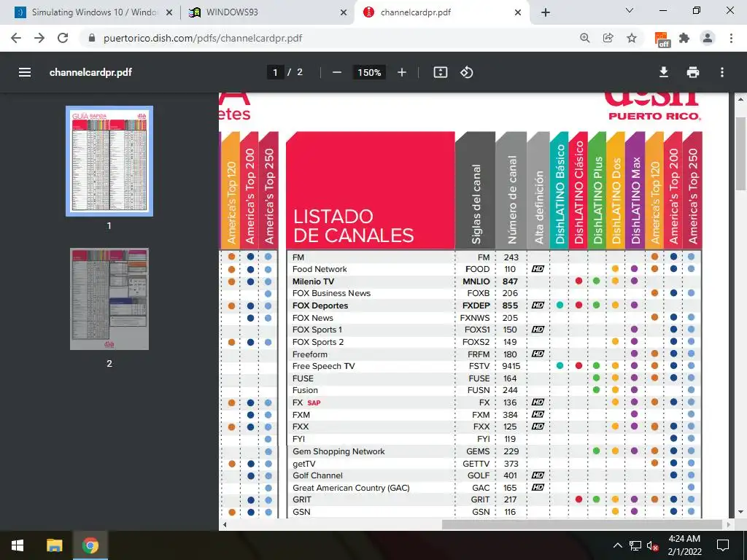Select page 1 thumbnail

point(109,161)
